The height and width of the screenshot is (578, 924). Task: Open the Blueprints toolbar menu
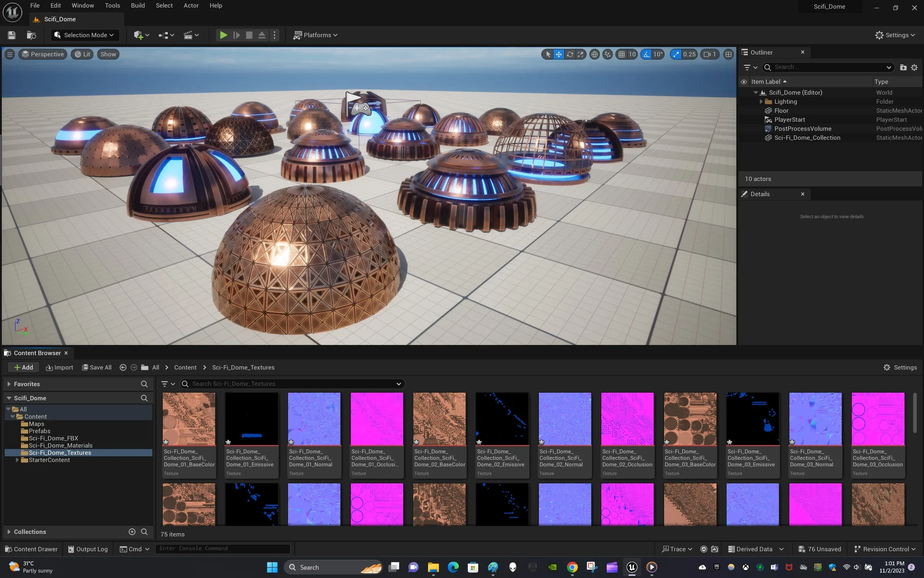[166, 35]
